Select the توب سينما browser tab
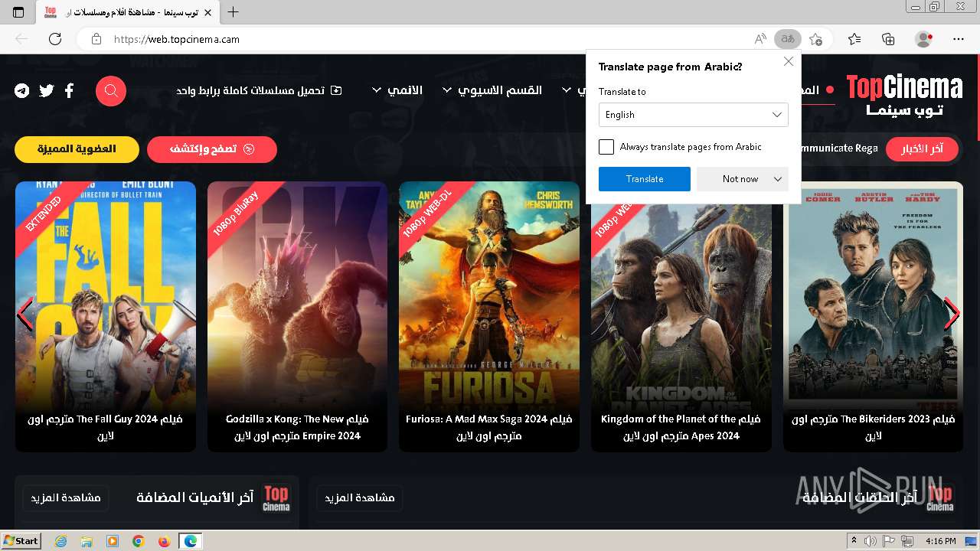 pyautogui.click(x=127, y=12)
